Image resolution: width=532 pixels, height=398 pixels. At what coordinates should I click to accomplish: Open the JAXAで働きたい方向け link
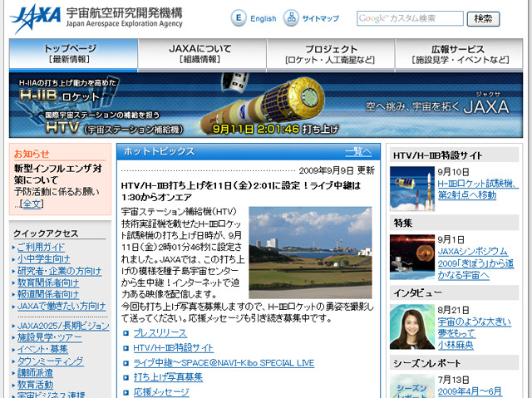pos(62,306)
